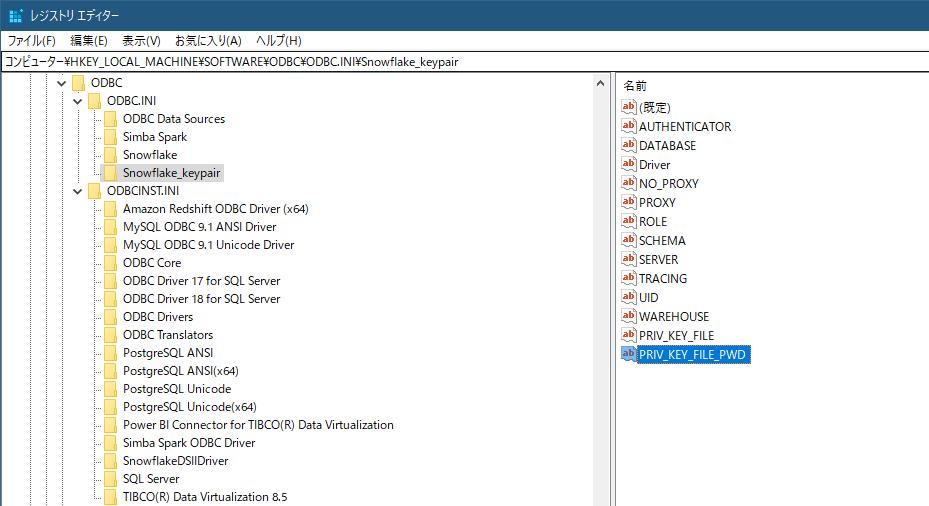Select the Simba Spark ODBC Driver key
This screenshot has width=929, height=506.
tap(189, 443)
